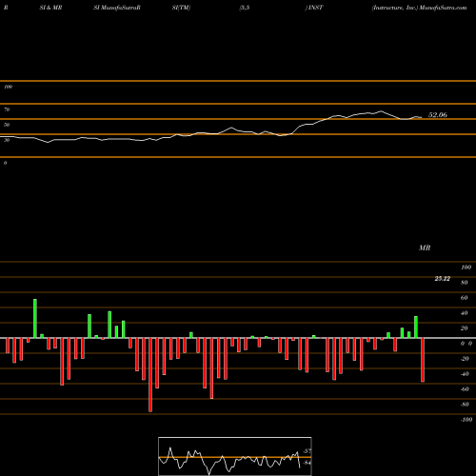Viewport: 476px width, 476px height.
Task: Click the MR axis label -20
Action: (465, 359)
